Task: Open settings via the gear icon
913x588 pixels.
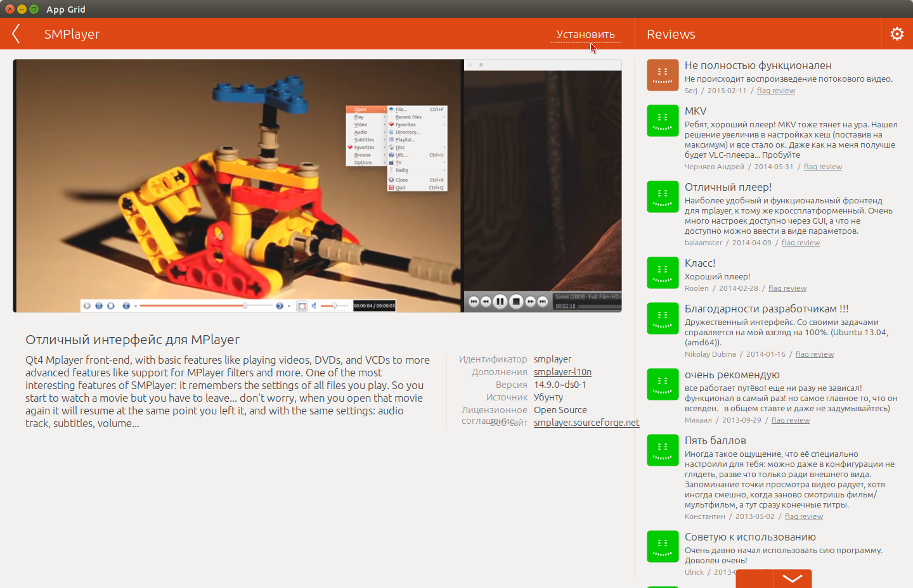Action: (897, 34)
